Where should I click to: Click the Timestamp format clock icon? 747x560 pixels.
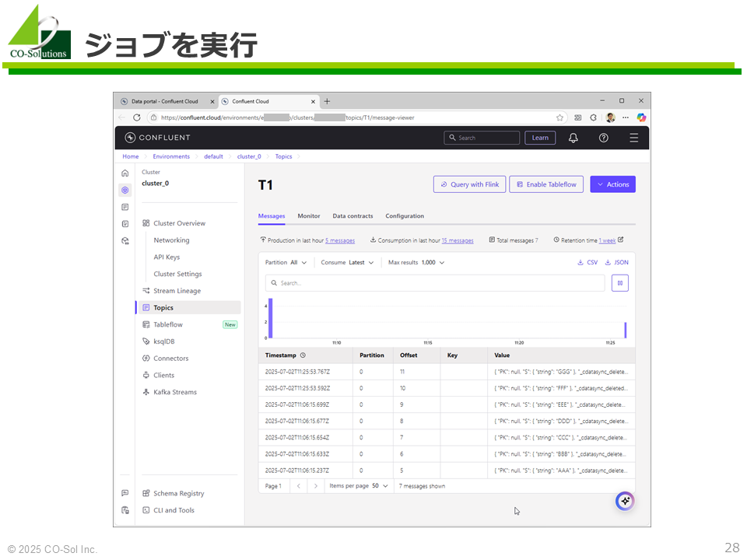[x=303, y=355]
